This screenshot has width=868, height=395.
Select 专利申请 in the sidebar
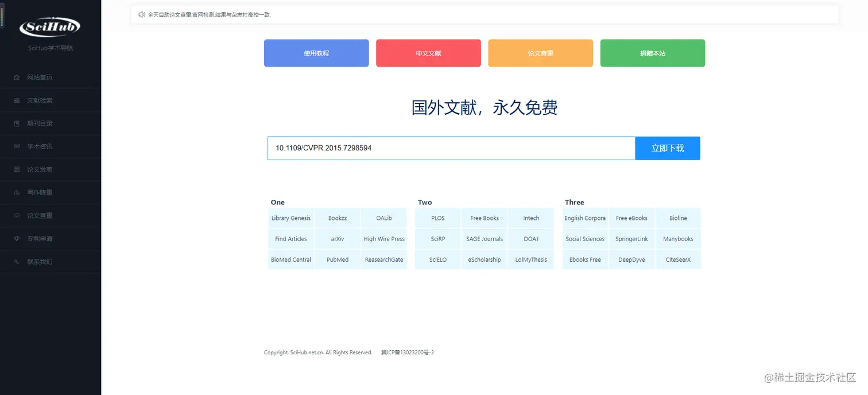coord(51,238)
